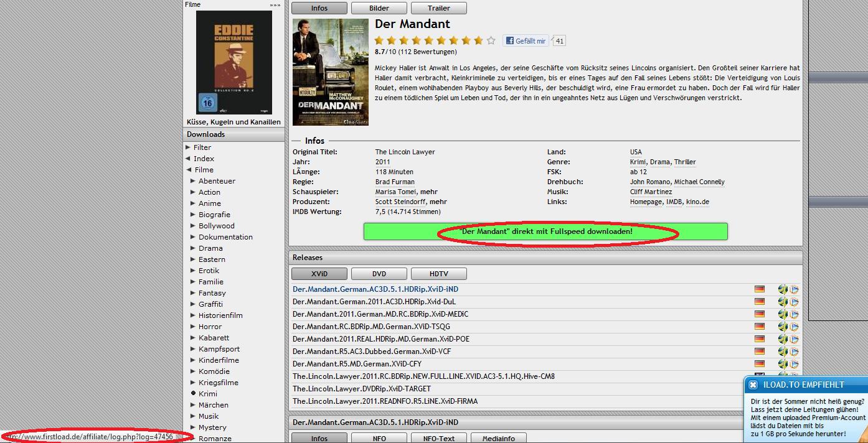Close the ILOAD.TO EMPFIEHLT popup with the X icon
The width and height of the screenshot is (868, 443).
pos(753,385)
